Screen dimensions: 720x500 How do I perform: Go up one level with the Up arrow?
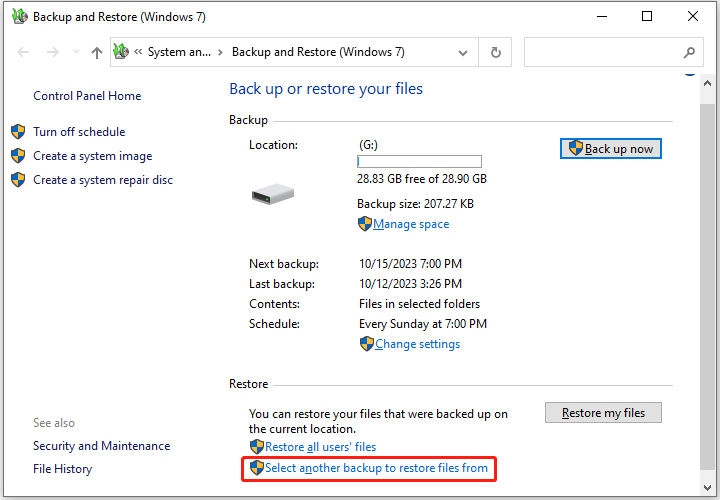96,52
